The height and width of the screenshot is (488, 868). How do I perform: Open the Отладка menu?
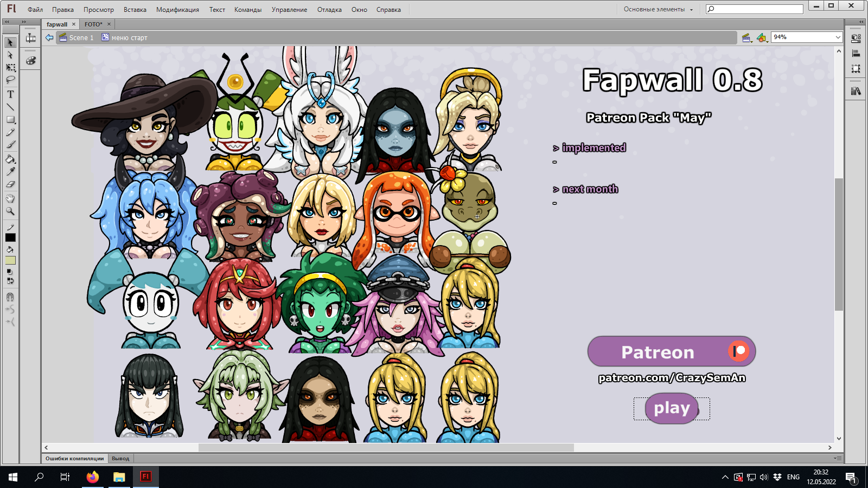pyautogui.click(x=329, y=10)
